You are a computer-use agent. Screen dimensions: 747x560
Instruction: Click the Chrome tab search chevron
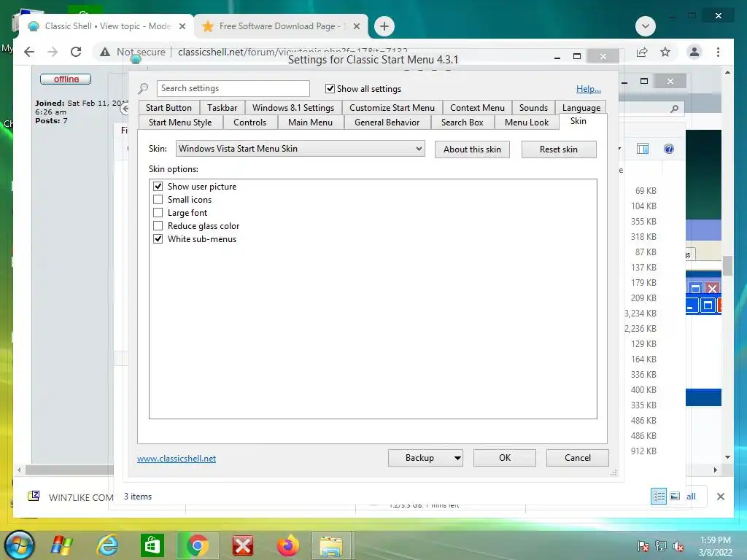click(x=646, y=26)
